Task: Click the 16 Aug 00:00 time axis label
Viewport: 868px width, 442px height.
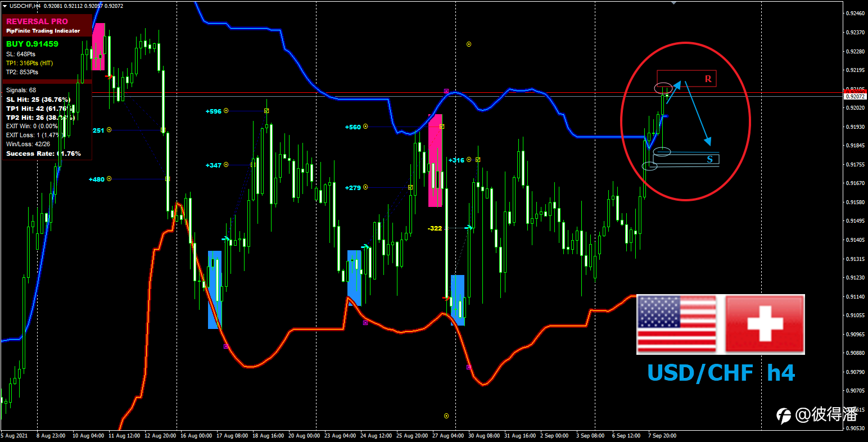Action: pos(196,436)
